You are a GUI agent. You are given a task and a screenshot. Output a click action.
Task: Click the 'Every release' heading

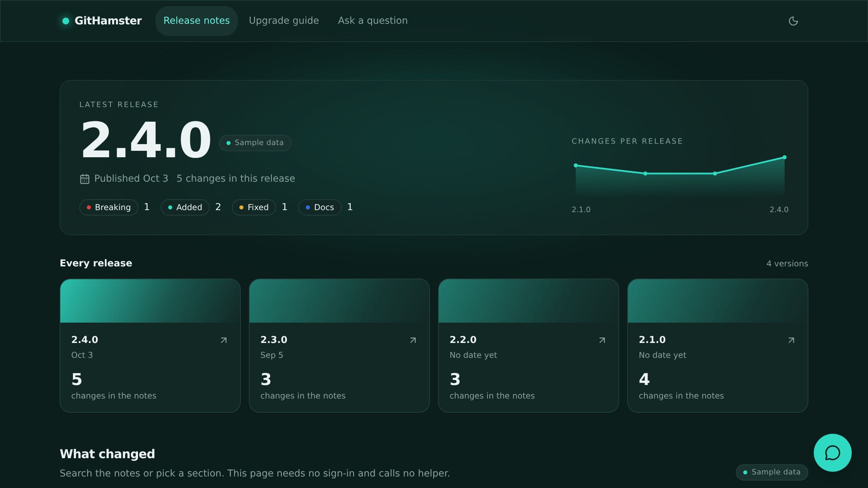point(96,263)
